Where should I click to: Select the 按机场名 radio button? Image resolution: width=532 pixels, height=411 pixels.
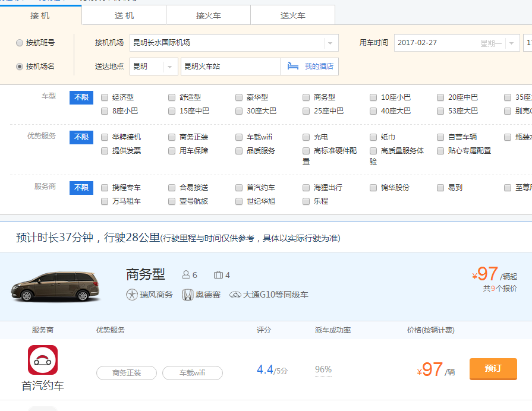click(x=20, y=67)
